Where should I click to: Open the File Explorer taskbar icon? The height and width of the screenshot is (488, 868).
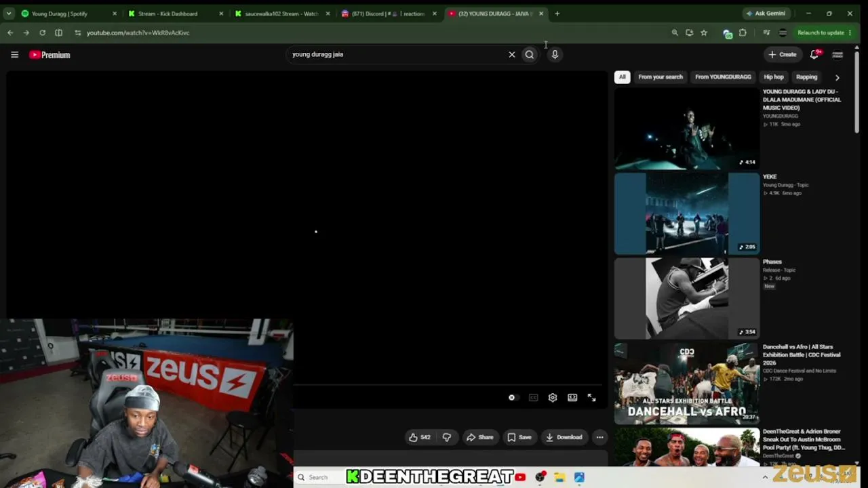pos(559,477)
